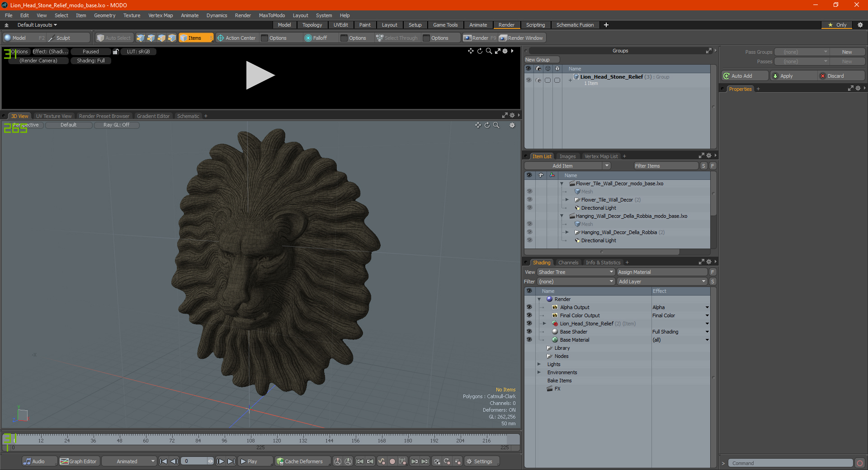The width and height of the screenshot is (868, 470).
Task: Toggle visibility of Lion_Head_Stone_Relief group
Action: click(x=528, y=80)
